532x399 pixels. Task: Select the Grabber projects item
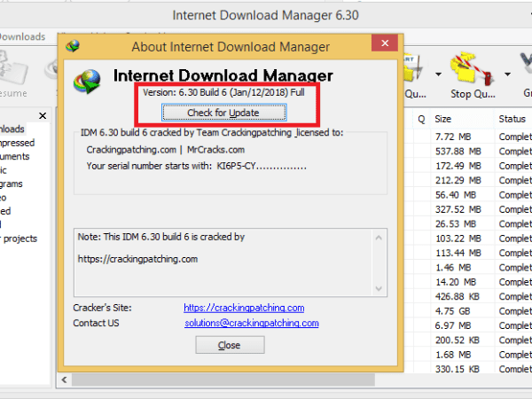coord(19,239)
